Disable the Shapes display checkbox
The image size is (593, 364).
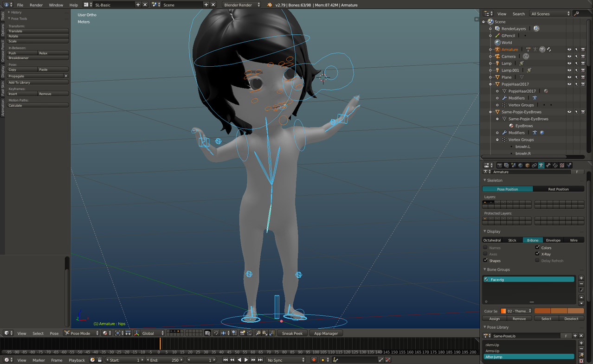[x=485, y=261]
